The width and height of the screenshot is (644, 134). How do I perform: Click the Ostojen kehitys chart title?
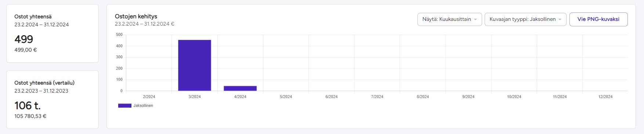coord(136,16)
